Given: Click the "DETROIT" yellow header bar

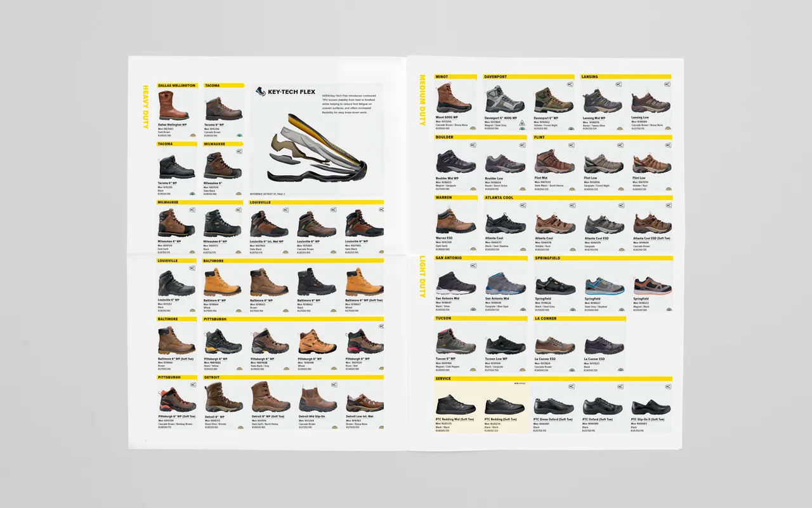Looking at the screenshot, I should (x=293, y=377).
